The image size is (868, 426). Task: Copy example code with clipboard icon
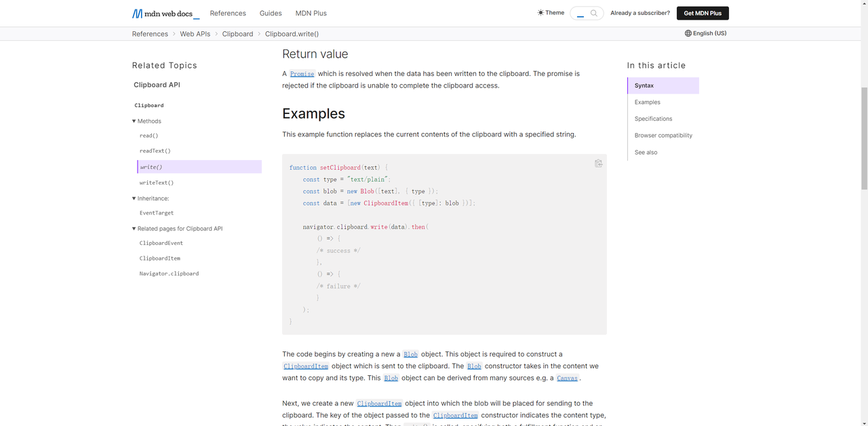(x=598, y=163)
